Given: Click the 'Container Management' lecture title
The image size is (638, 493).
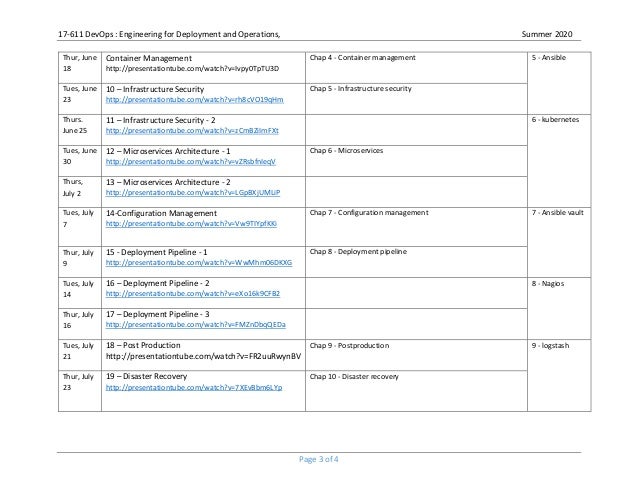Looking at the screenshot, I should 149,58.
